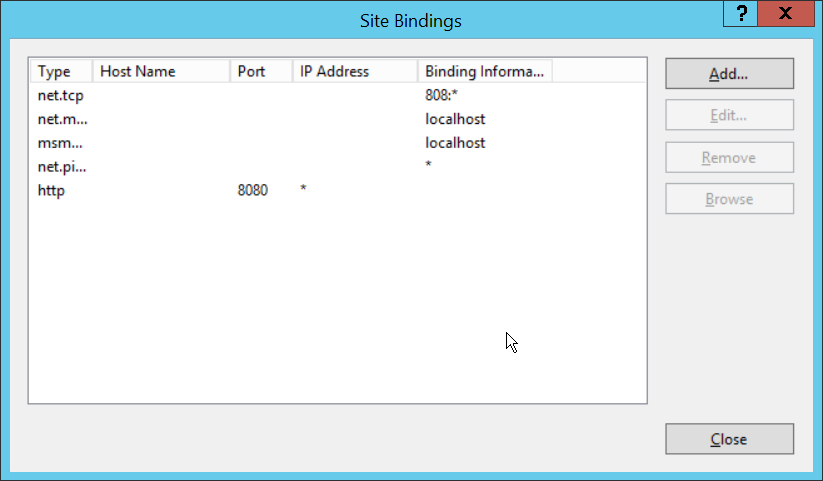This screenshot has width=823, height=481.
Task: Select the http binding row
Action: (x=51, y=190)
